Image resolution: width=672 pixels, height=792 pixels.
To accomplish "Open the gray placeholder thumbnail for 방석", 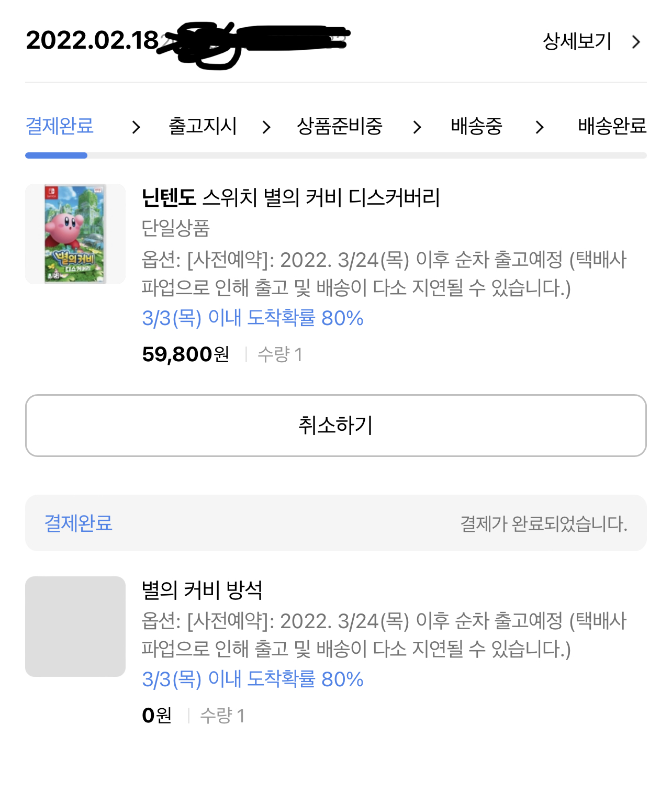I will click(75, 627).
